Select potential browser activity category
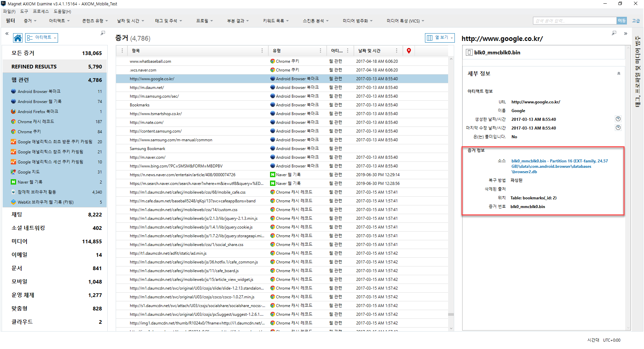Image resolution: width=644 pixels, height=349 pixels. pos(55,192)
